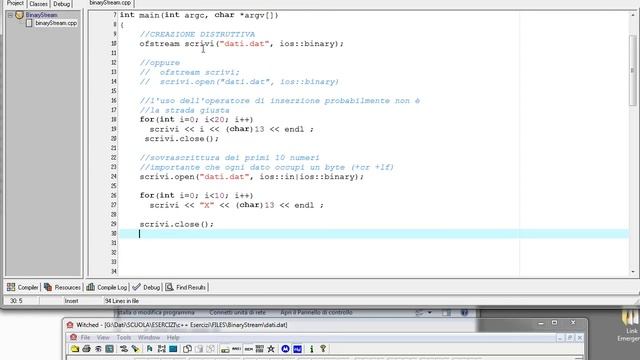Click the help question mark icon in Witched toolbar

(x=323, y=349)
